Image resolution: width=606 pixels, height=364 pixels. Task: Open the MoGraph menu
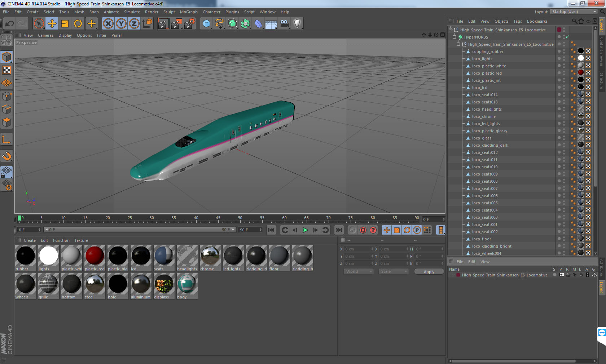[x=189, y=12]
